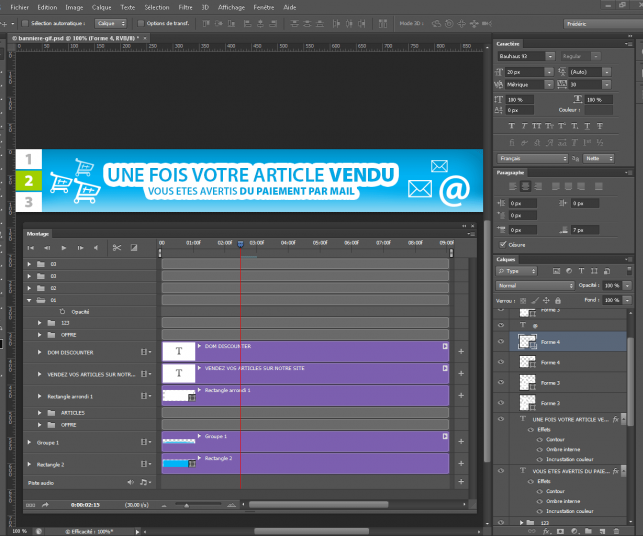Image resolution: width=643 pixels, height=536 pixels.
Task: Click the Opacité stopwatch keyframe icon
Action: point(62,312)
